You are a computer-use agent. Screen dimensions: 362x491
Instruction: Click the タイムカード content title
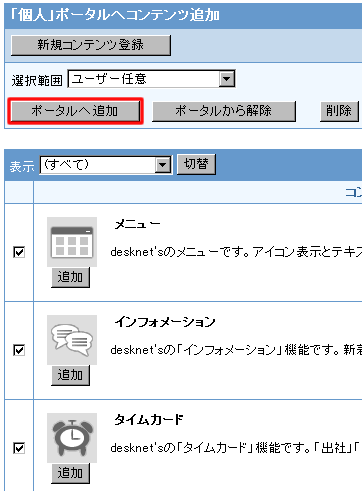coord(149,420)
